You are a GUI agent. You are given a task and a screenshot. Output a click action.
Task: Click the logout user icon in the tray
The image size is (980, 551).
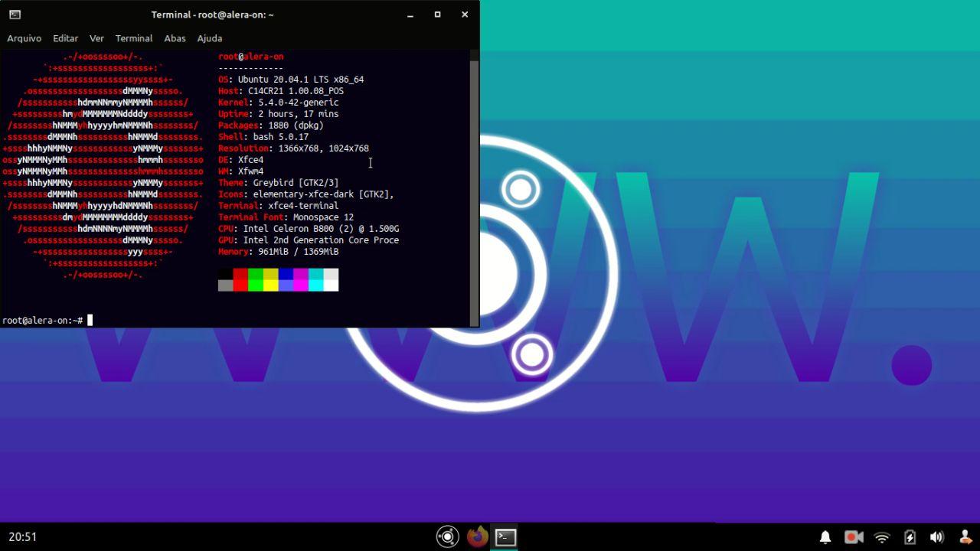(x=965, y=536)
